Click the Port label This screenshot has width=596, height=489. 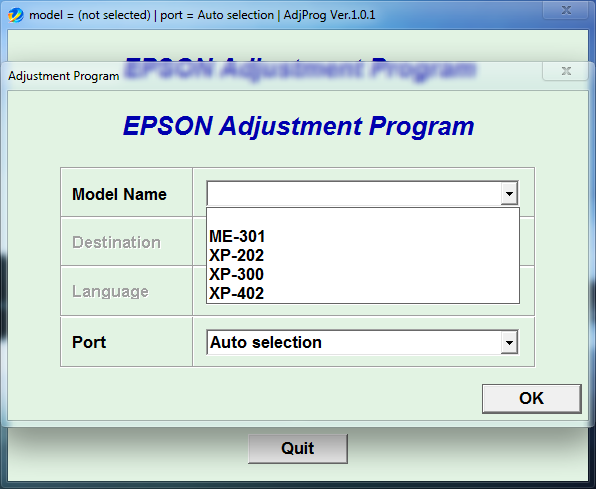pyautogui.click(x=89, y=342)
